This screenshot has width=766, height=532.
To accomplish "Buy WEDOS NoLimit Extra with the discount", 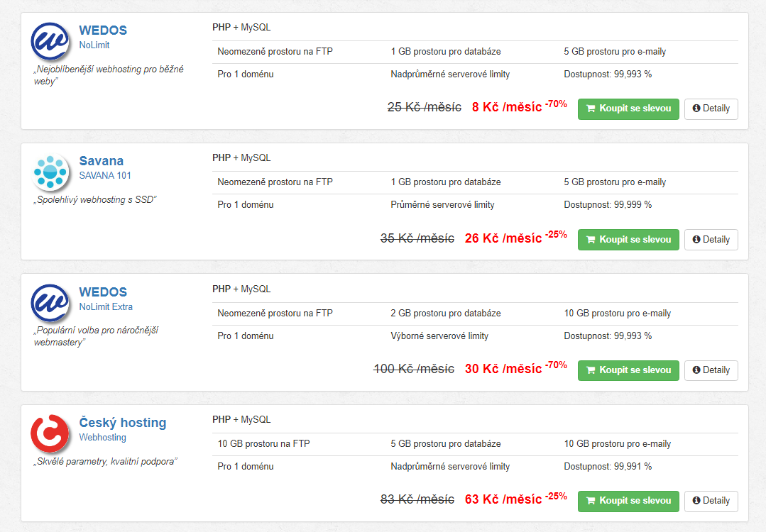I will click(x=628, y=370).
